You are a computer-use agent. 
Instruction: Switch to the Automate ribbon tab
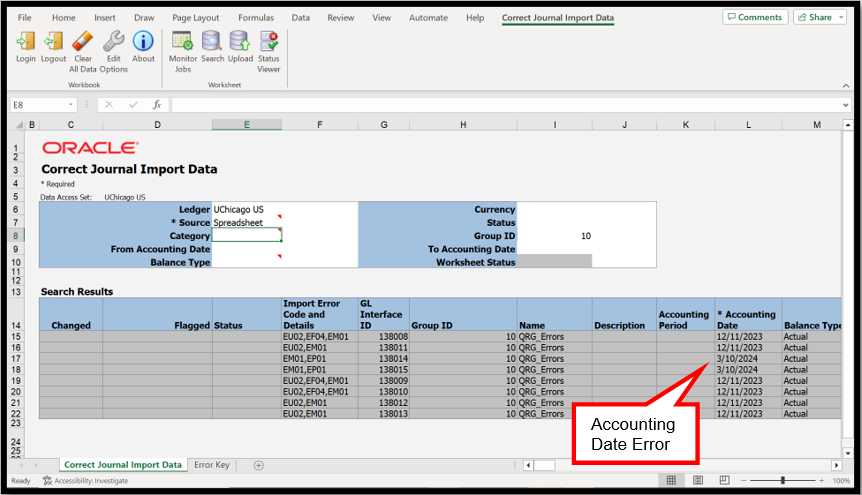(x=428, y=18)
